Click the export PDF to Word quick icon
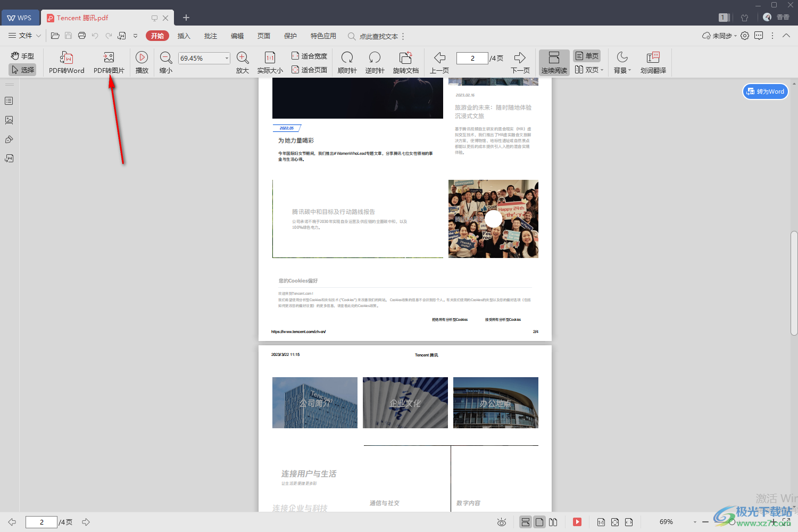The image size is (798, 532). (x=122, y=36)
